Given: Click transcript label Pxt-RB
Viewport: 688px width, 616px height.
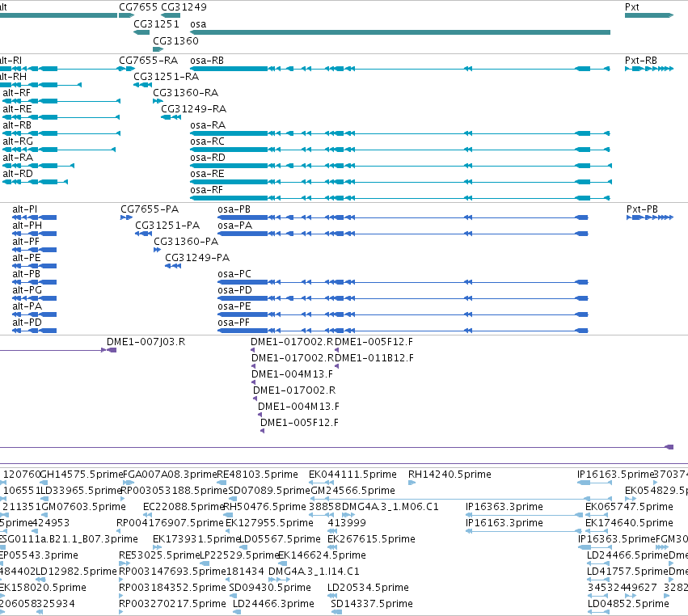Looking at the screenshot, I should 640,60.
